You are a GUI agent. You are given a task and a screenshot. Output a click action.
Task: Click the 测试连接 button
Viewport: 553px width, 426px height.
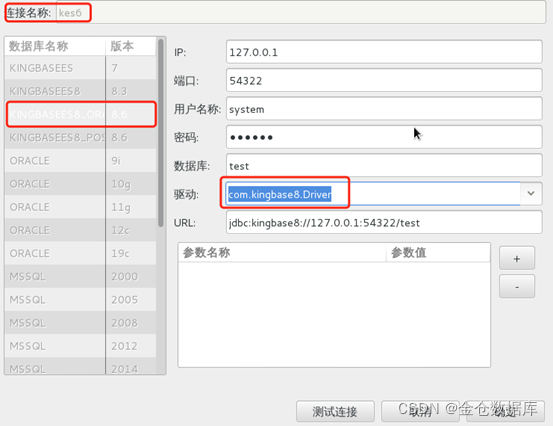[335, 411]
